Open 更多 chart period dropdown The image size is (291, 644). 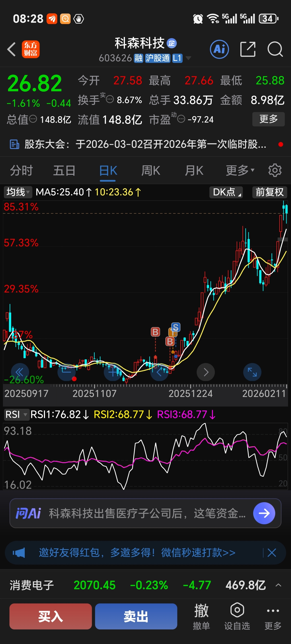pos(240,170)
